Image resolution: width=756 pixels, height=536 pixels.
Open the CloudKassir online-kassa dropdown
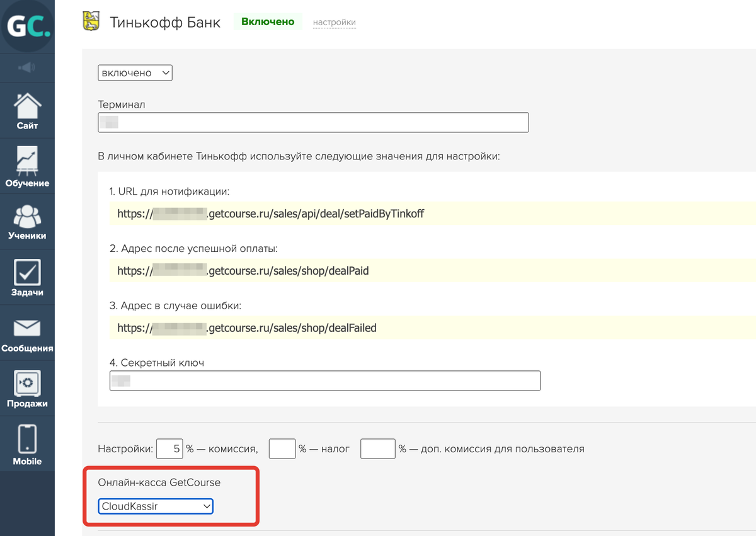pyautogui.click(x=156, y=506)
